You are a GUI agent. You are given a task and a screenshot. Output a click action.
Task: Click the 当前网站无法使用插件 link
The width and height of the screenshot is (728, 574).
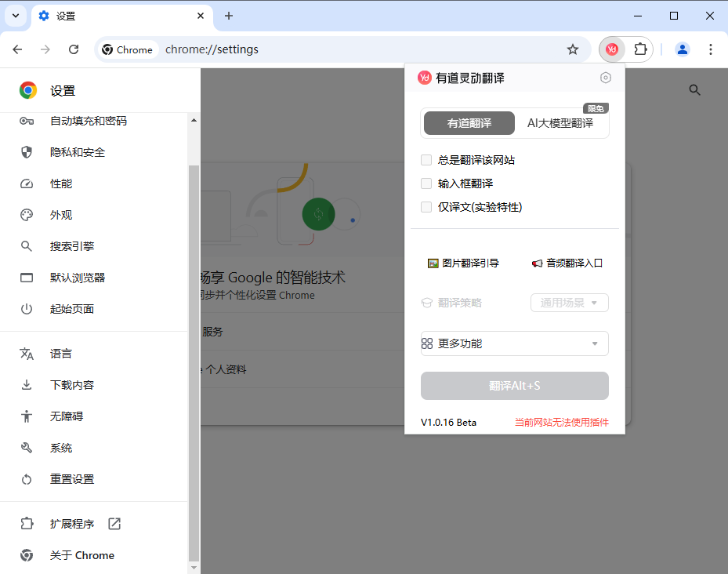[562, 422]
